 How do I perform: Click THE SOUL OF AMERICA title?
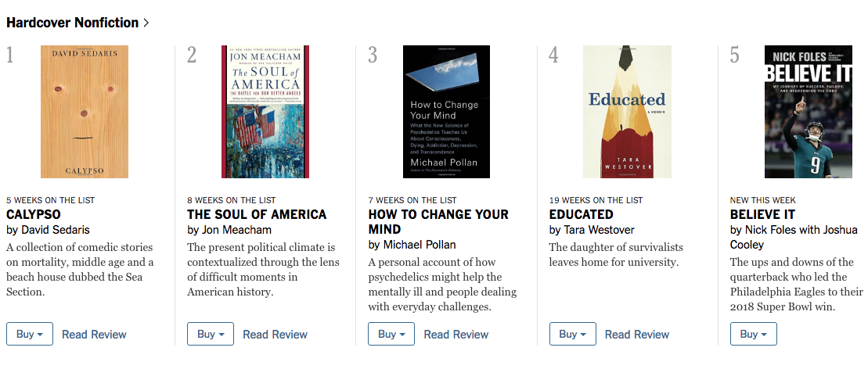(x=257, y=214)
